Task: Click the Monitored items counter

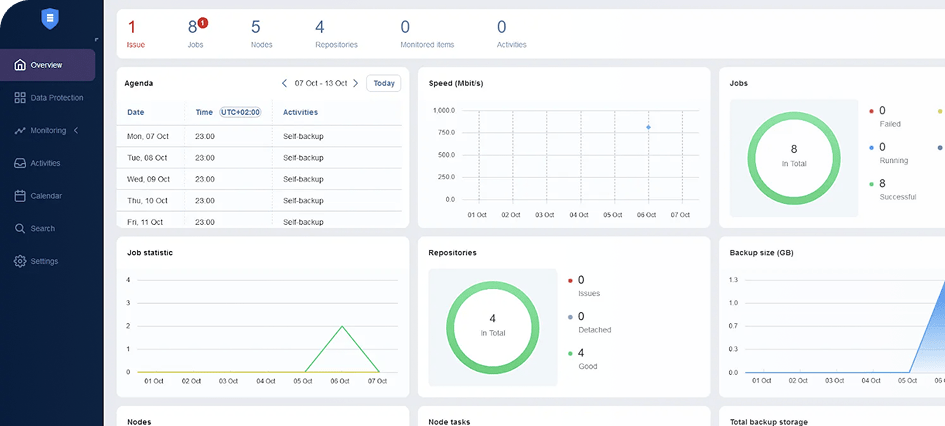Action: 426,33
